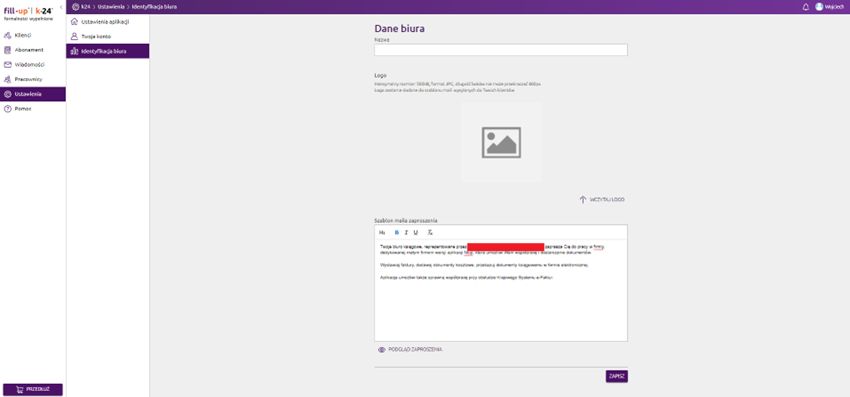Click the Szablon maila zaproszenia label
Screen dimensions: 850x397
tap(405, 221)
